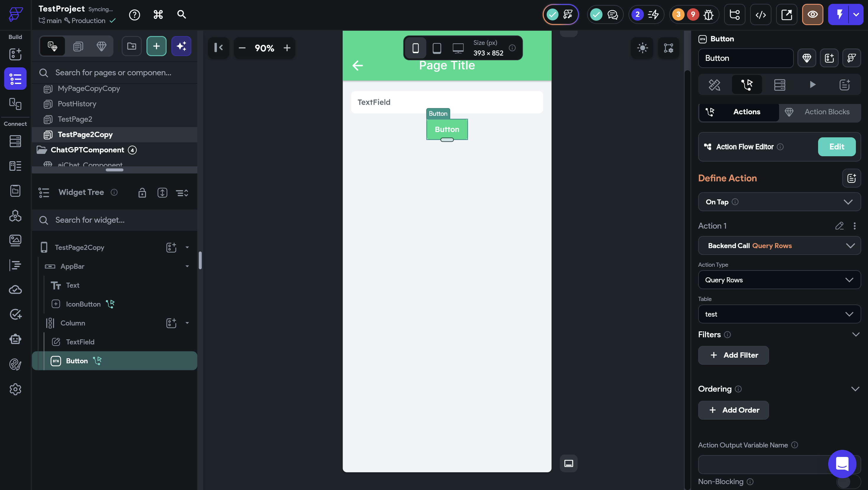
Task: Toggle light mode sun icon on canvas
Action: pyautogui.click(x=642, y=48)
